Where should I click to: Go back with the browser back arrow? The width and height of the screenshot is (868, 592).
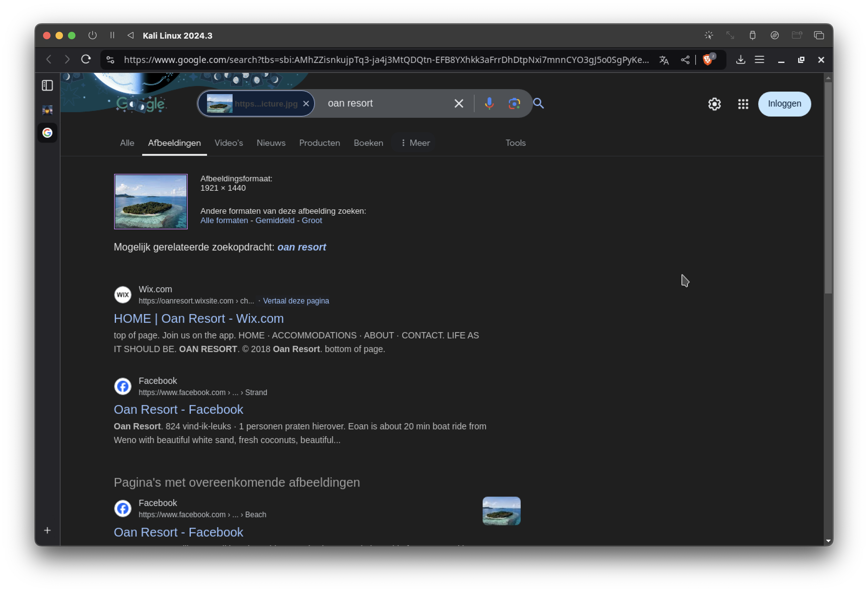pos(49,60)
